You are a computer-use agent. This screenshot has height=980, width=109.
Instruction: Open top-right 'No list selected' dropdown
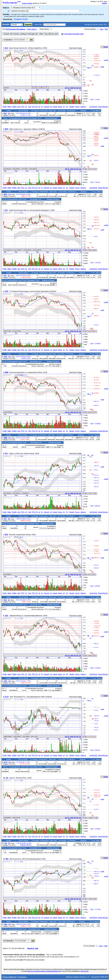(91, 29)
